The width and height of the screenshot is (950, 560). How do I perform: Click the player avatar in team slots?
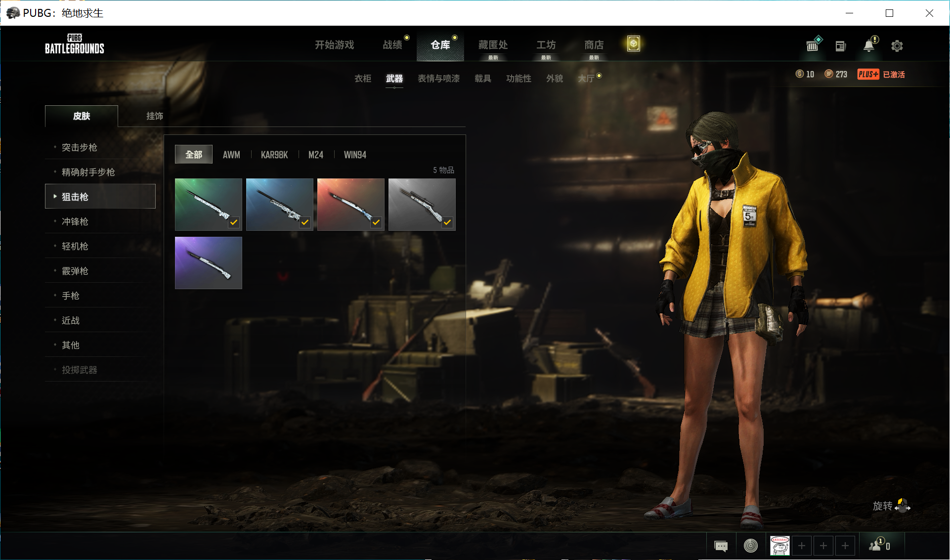coord(780,546)
